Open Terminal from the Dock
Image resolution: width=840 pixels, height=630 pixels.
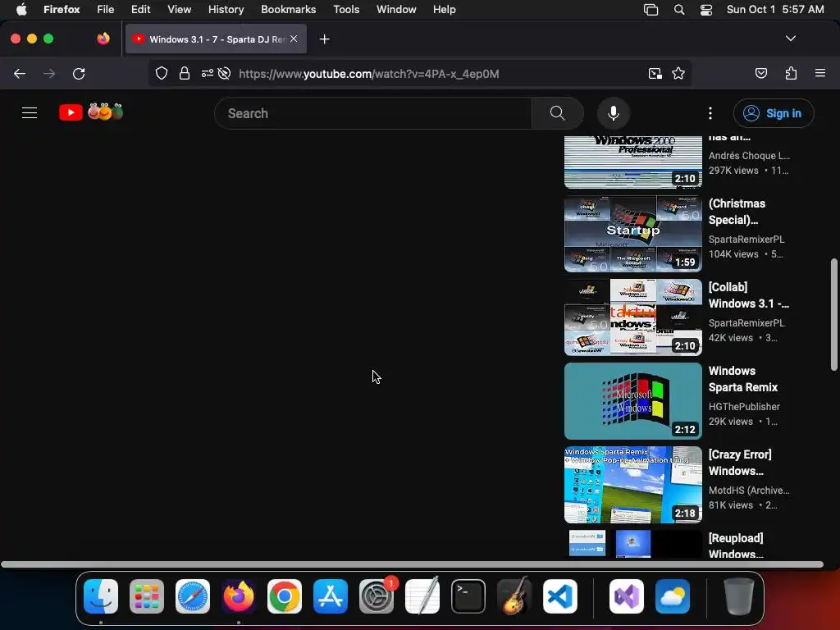click(468, 596)
